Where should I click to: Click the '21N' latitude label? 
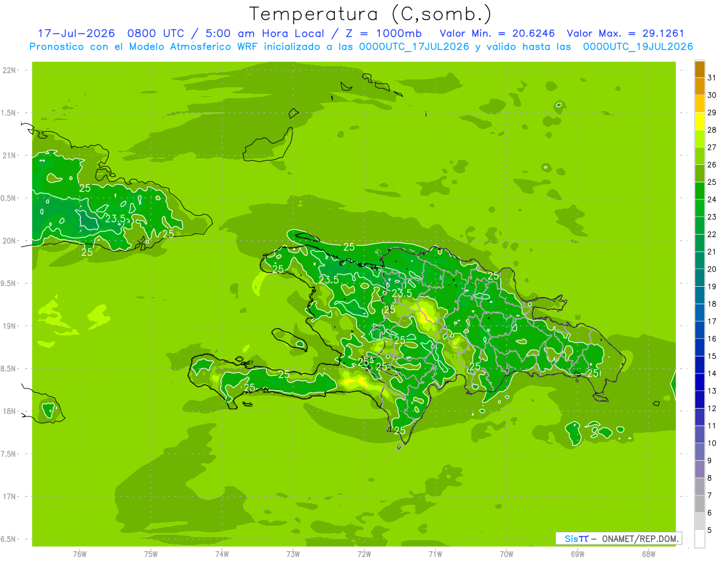[8, 155]
